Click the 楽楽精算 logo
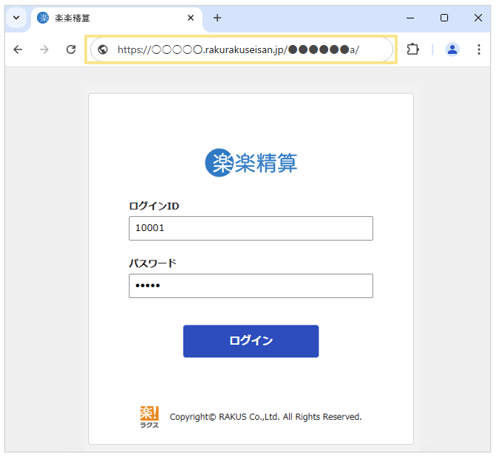Viewport: 499px width, 459px height. coord(251,163)
